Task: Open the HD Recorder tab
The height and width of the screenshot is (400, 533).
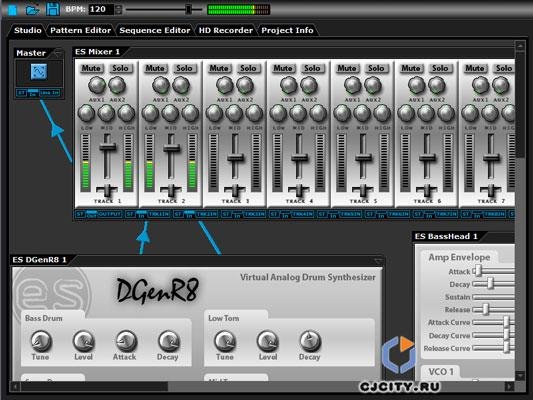Action: coord(226,30)
